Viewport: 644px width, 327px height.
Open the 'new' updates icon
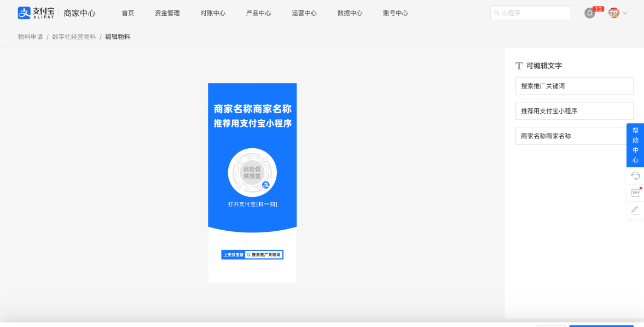(635, 192)
